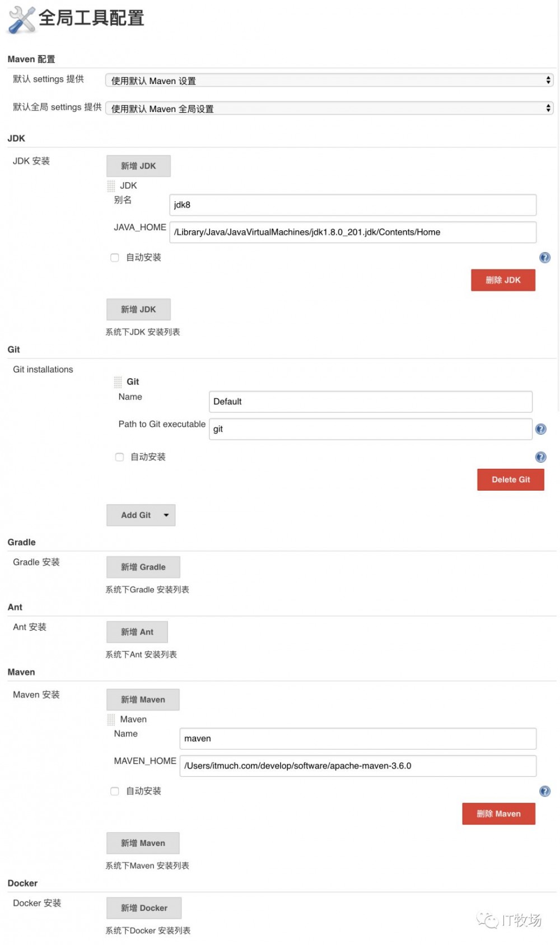Click top 新增 JDK button
The height and width of the screenshot is (945, 560).
[x=138, y=166]
